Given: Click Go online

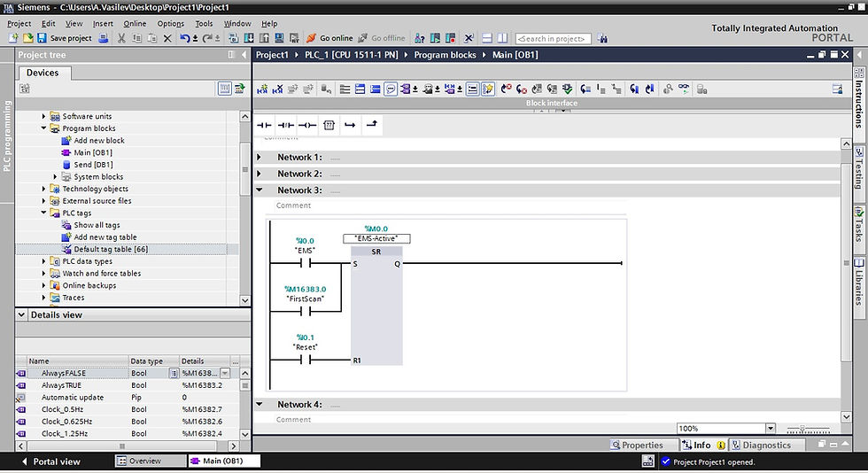Looking at the screenshot, I should click(x=329, y=38).
